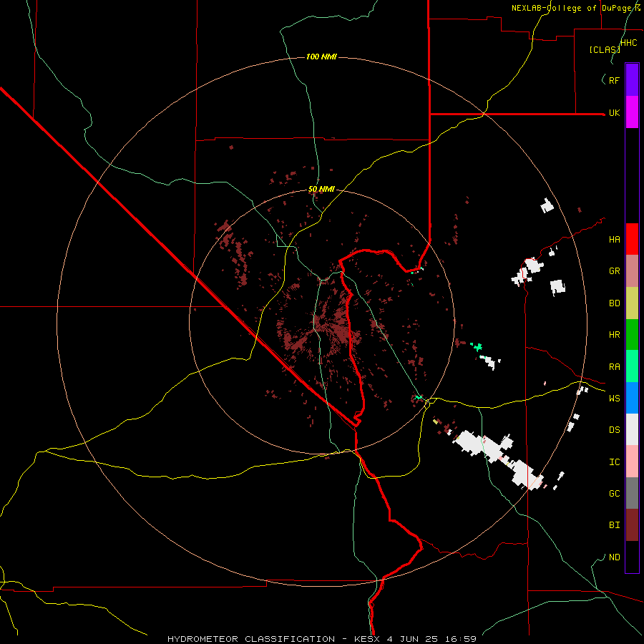Screen dimensions: 644x644
Task: Click the KESX radar site identifier
Action: click(x=367, y=639)
